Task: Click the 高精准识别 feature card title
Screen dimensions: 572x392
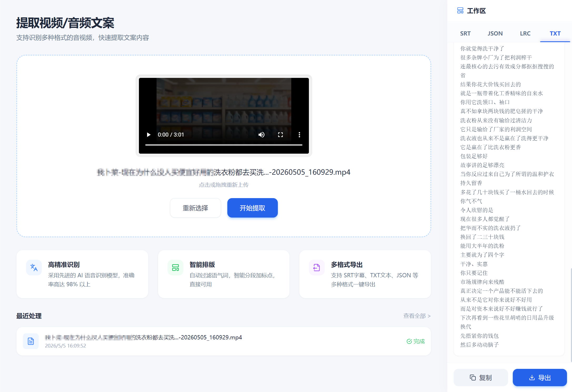Action: click(64, 265)
